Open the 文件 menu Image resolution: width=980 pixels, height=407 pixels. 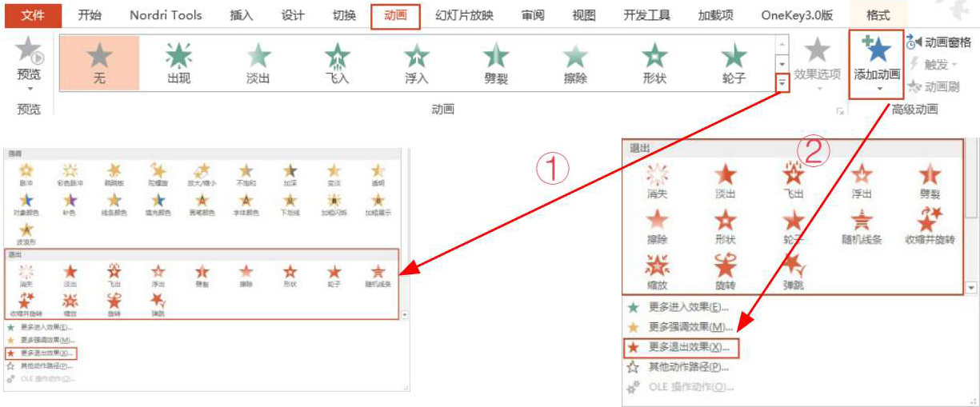(32, 15)
